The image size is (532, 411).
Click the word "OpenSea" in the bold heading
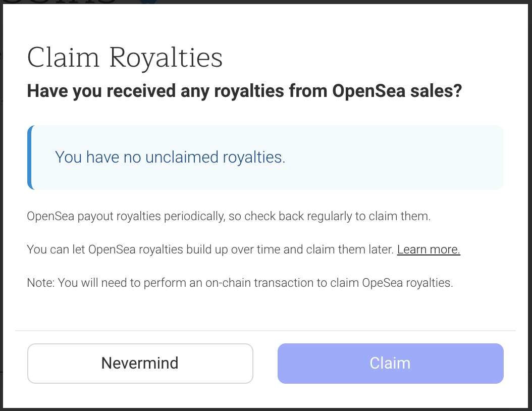coord(369,91)
